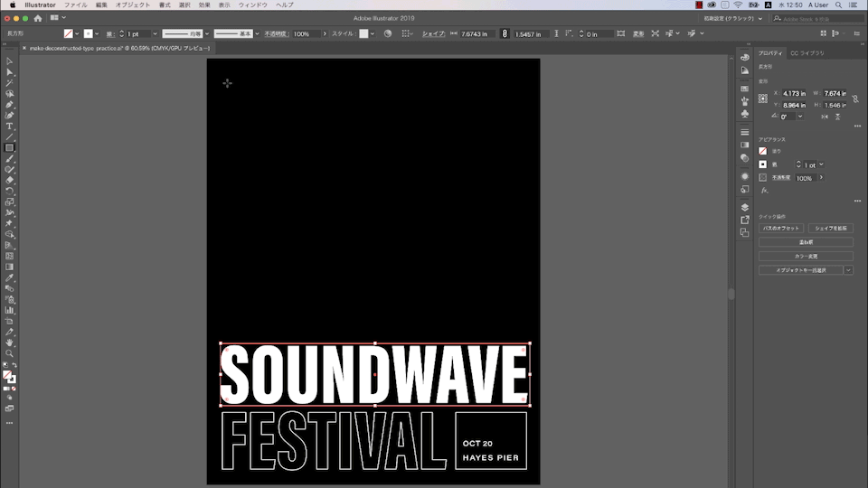
Task: Click the fill swatch in Appearance section
Action: [763, 152]
